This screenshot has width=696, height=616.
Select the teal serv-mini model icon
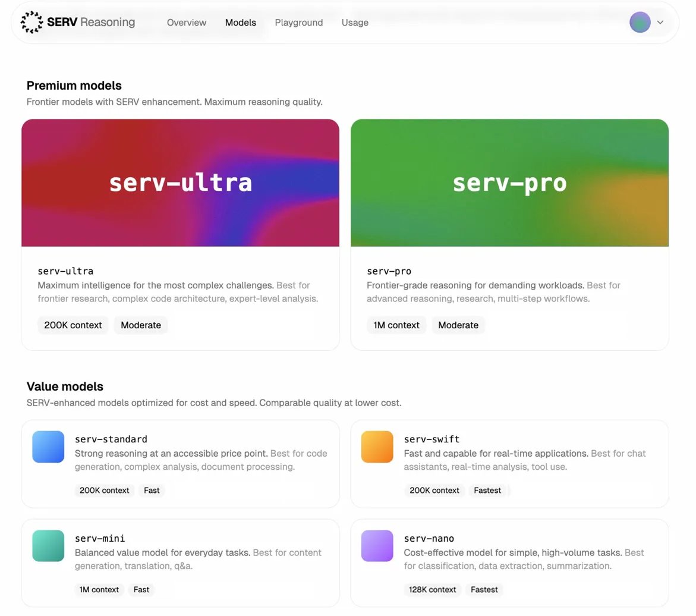point(48,546)
